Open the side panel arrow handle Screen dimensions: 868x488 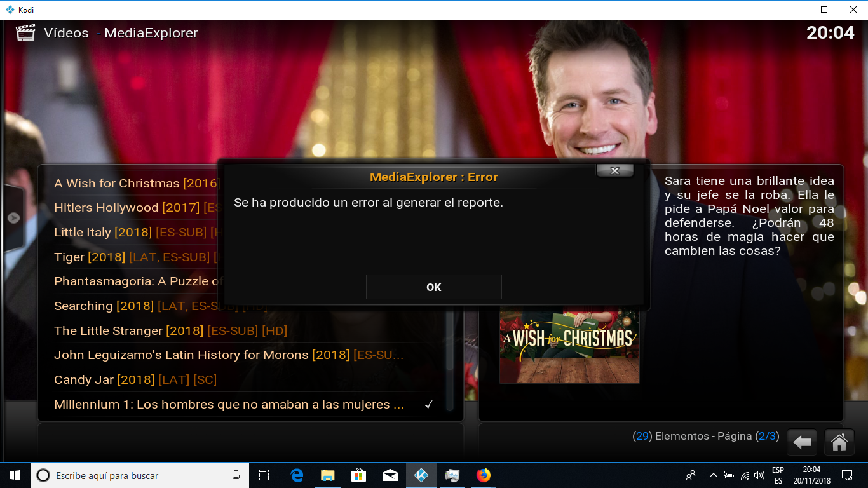point(13,218)
